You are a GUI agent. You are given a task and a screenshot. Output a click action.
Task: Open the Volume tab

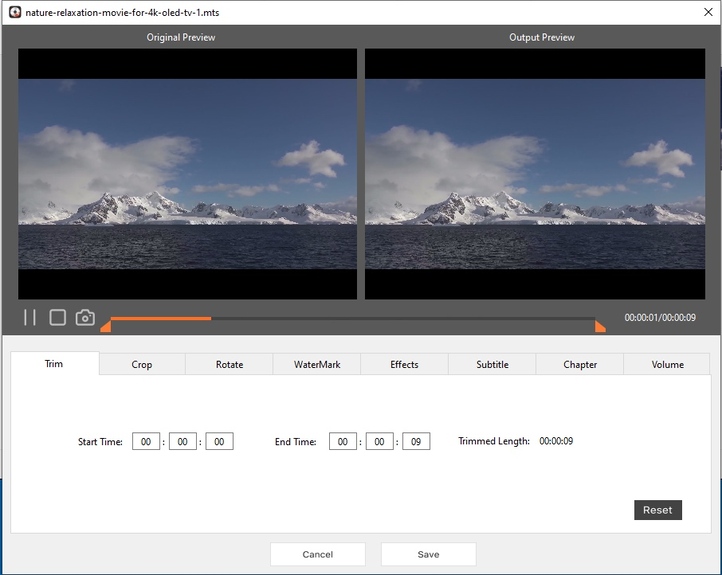[667, 364]
